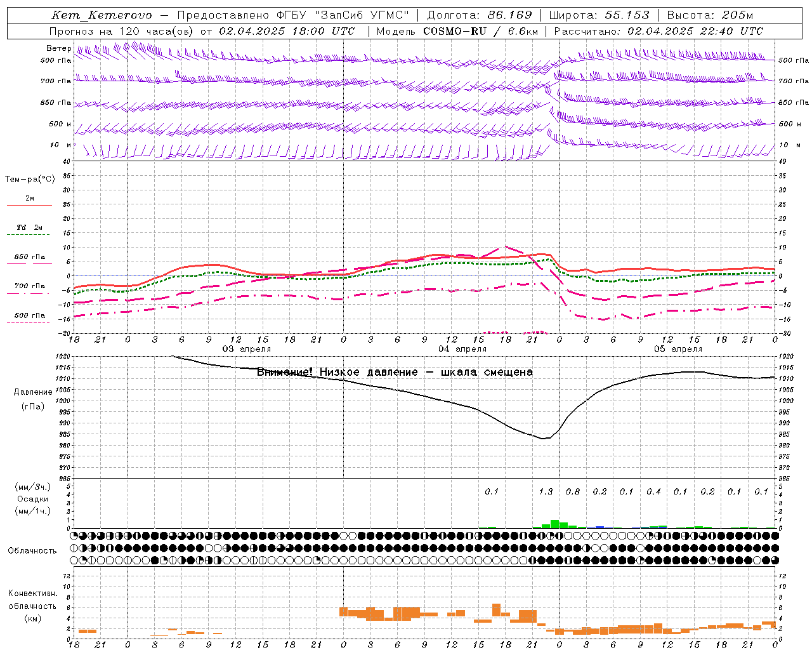Select the 'Высота: 205м' elevation text
Screen dimensions: 812x650
[x=710, y=15]
